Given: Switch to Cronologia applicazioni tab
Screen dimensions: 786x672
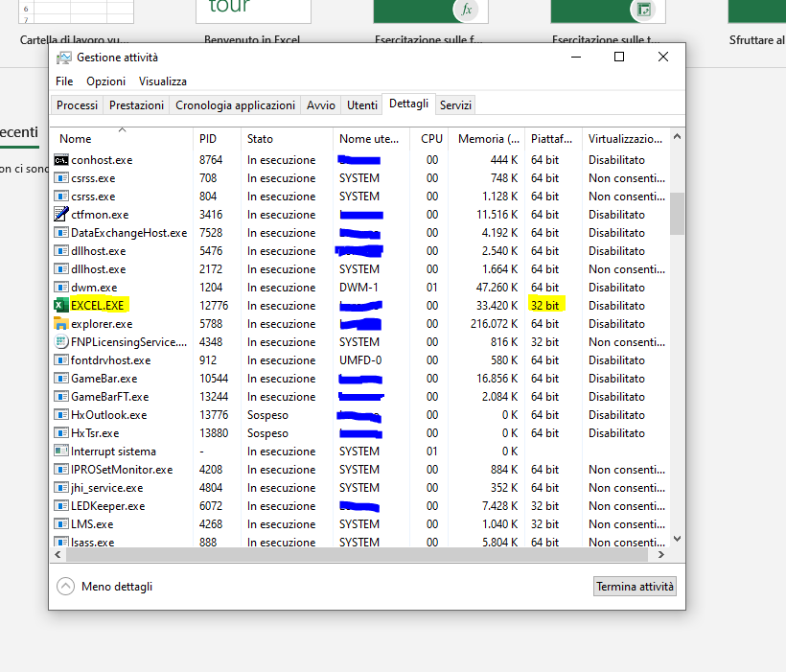Looking at the screenshot, I should [x=235, y=105].
